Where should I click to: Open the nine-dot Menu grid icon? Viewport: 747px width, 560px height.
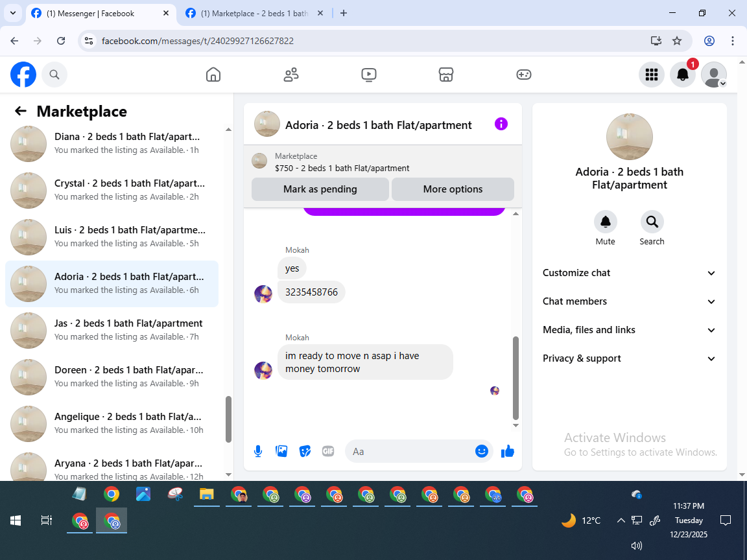tap(651, 75)
